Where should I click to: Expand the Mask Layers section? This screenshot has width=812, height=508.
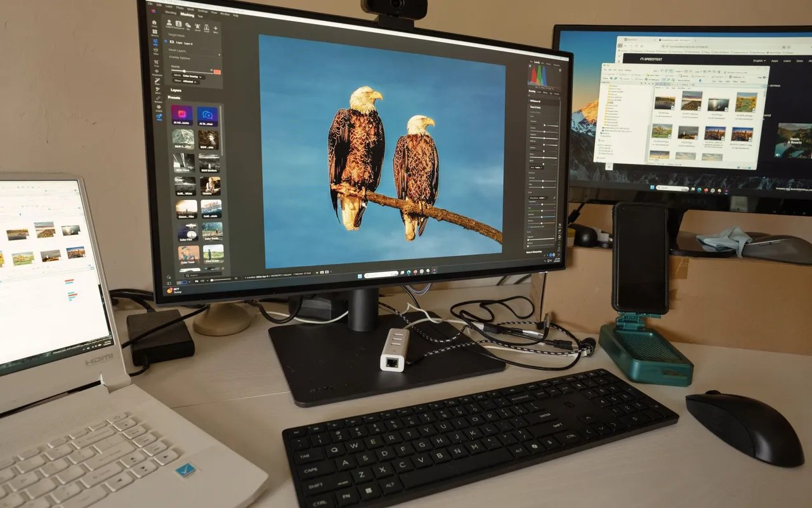tap(177, 51)
